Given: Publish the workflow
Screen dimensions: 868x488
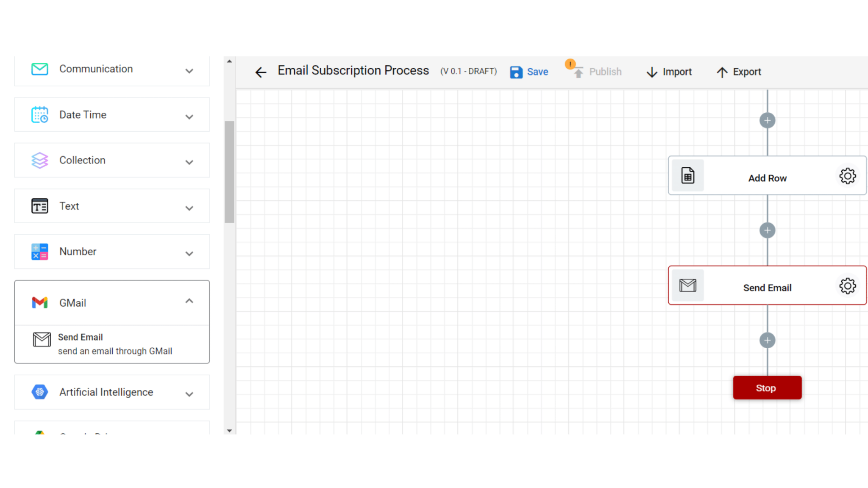Looking at the screenshot, I should 598,72.
